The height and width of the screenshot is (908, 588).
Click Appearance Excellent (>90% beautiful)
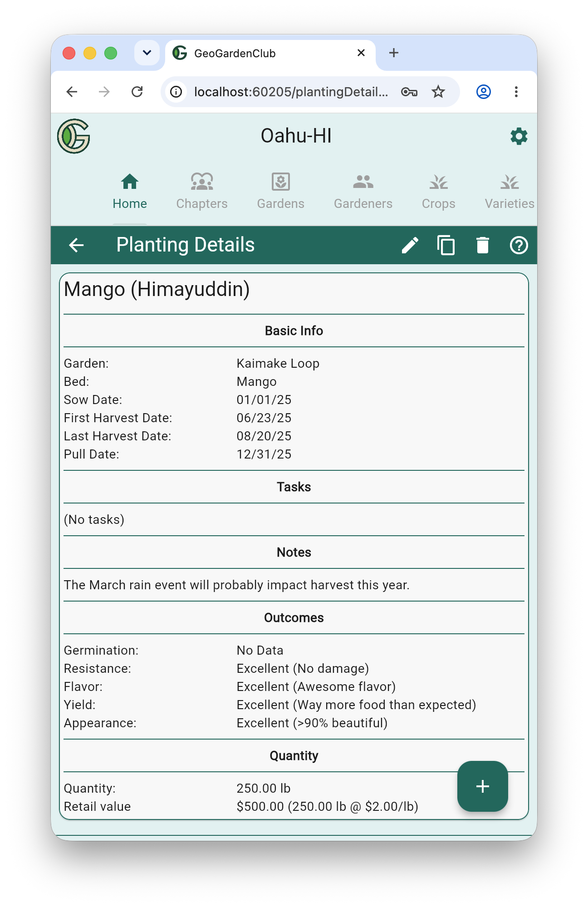pos(312,723)
